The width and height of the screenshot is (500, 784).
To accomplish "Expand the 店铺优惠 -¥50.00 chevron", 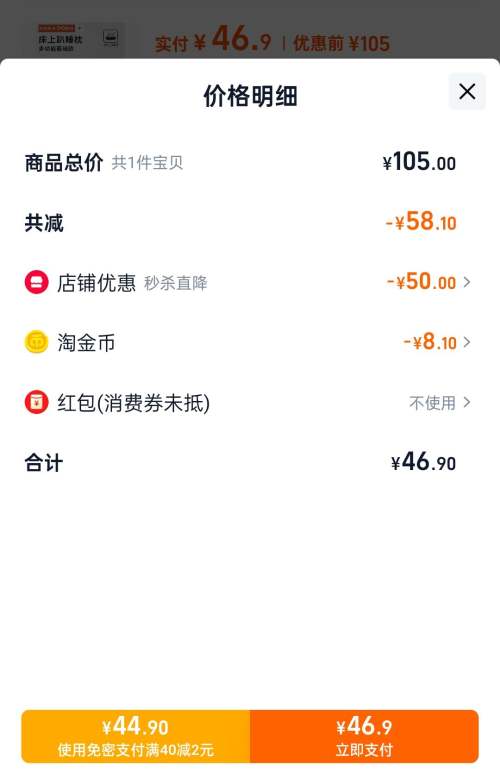I will (x=466, y=282).
